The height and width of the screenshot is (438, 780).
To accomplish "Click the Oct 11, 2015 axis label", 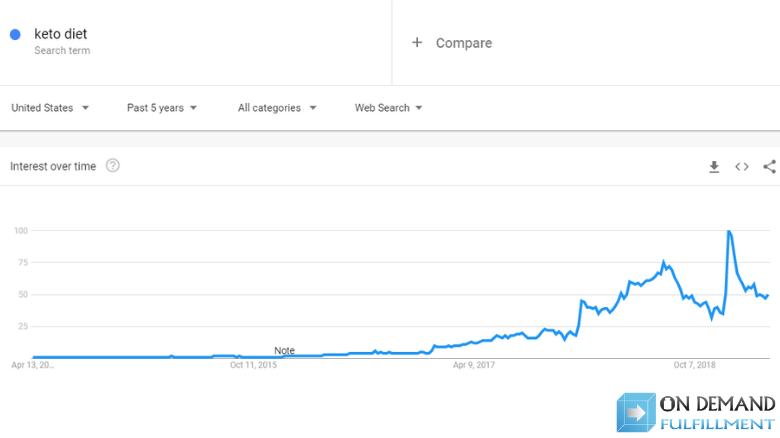I will (253, 365).
